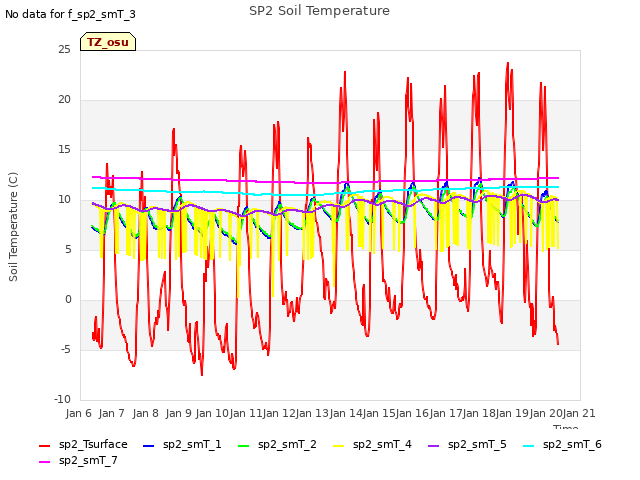Click the green sp2_smT_2 legend swatch
Screen dimensions: 640x480
click(244, 446)
